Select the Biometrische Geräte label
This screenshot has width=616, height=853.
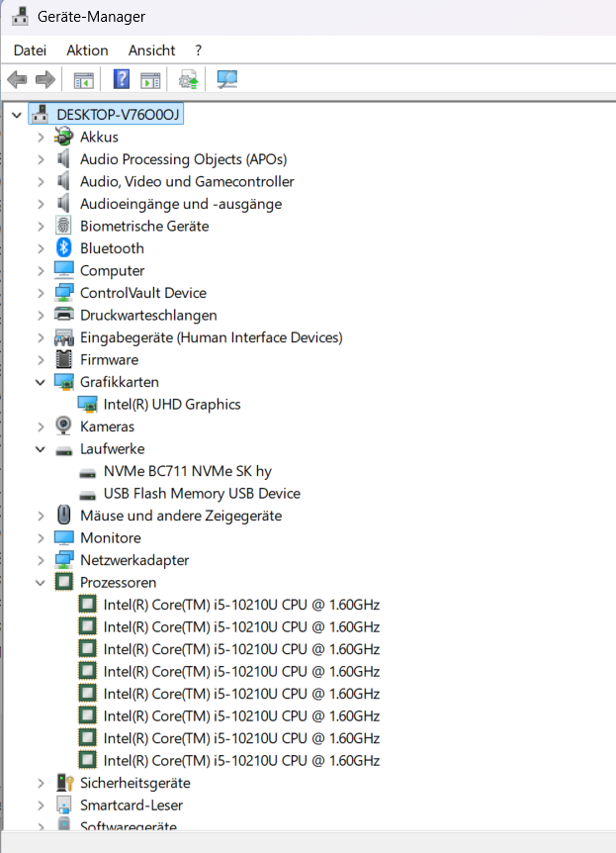click(x=144, y=226)
